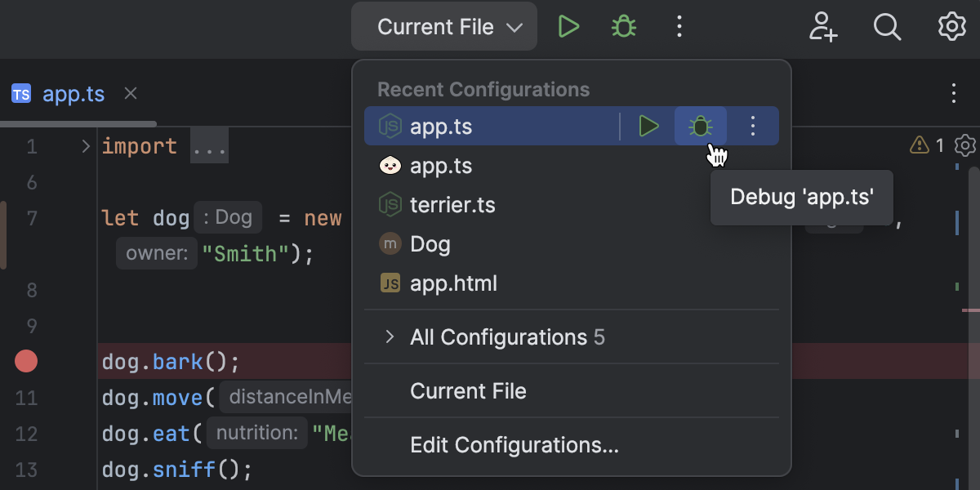Open Search Everywhere with the magnifier icon

[887, 26]
